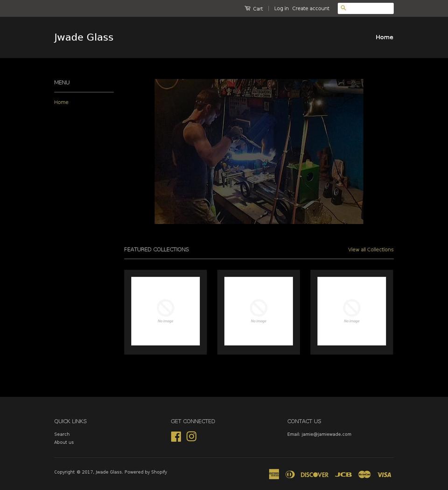The image size is (448, 490).
Task: Click View all Collections
Action: 371,249
